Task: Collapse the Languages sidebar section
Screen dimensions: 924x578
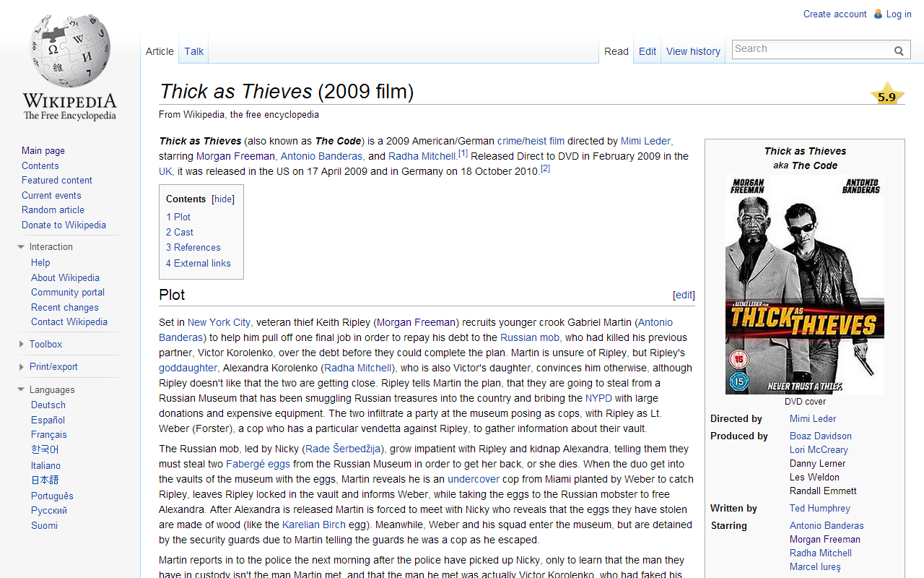Action: [x=21, y=390]
